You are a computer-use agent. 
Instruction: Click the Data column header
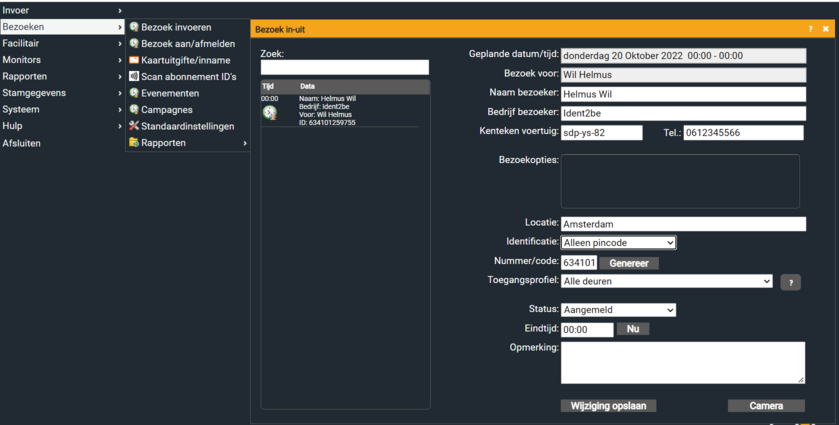pyautogui.click(x=307, y=86)
